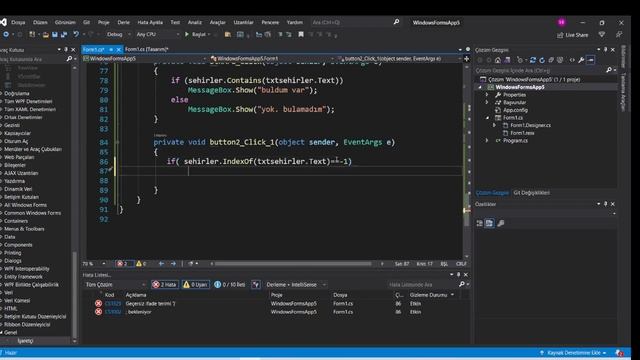Open the Araçlar menu
640x360 pixels.
[218, 22]
